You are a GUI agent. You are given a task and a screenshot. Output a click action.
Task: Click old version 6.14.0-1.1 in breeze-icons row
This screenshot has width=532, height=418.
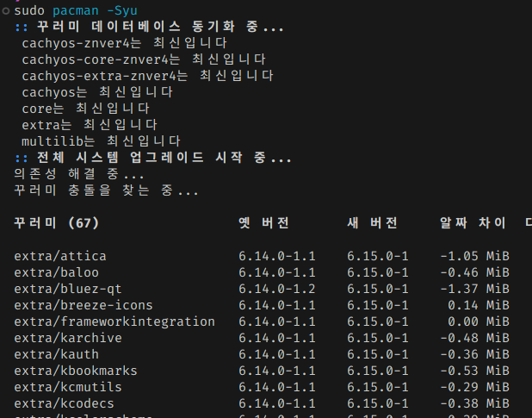coord(277,305)
